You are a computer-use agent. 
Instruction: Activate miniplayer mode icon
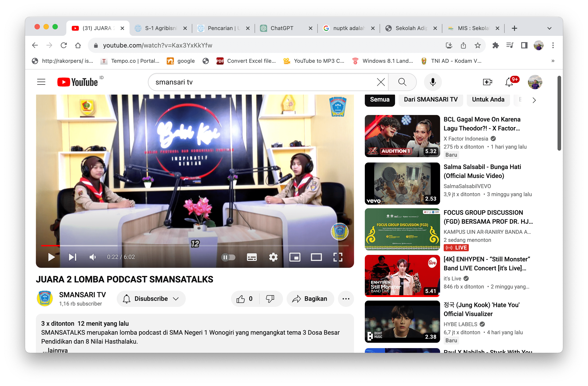(x=295, y=257)
